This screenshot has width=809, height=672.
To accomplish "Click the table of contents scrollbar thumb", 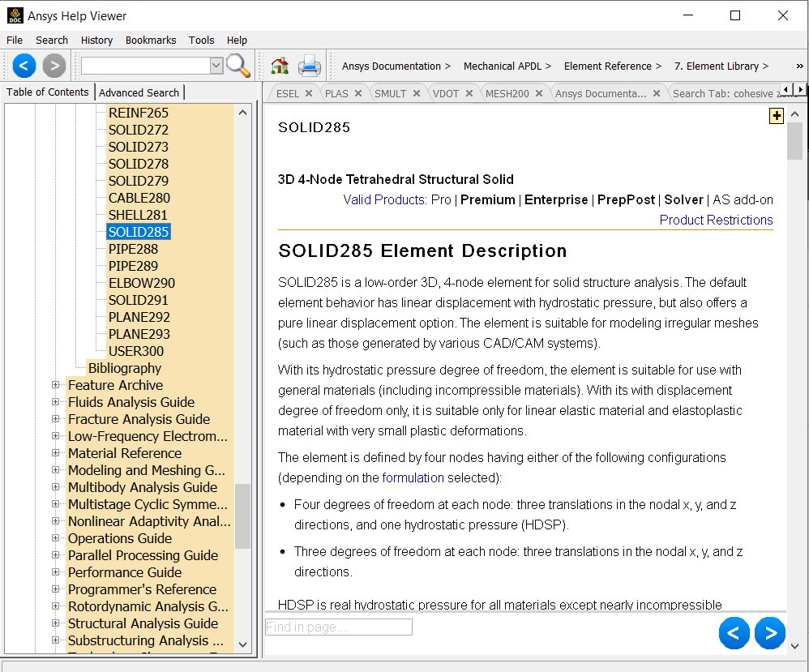I will coord(242,516).
